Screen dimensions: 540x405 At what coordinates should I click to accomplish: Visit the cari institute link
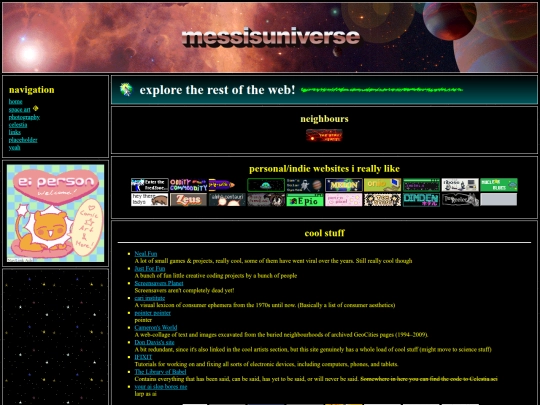(150, 298)
